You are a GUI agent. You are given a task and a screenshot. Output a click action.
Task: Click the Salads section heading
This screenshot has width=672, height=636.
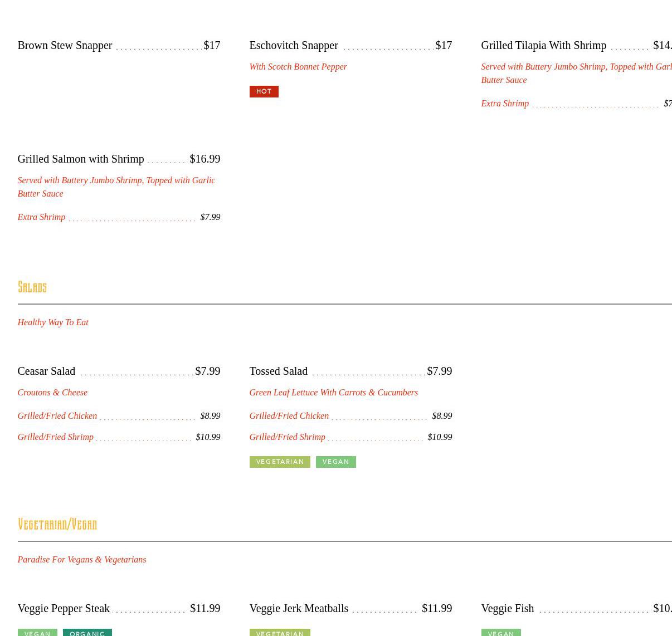point(32,287)
